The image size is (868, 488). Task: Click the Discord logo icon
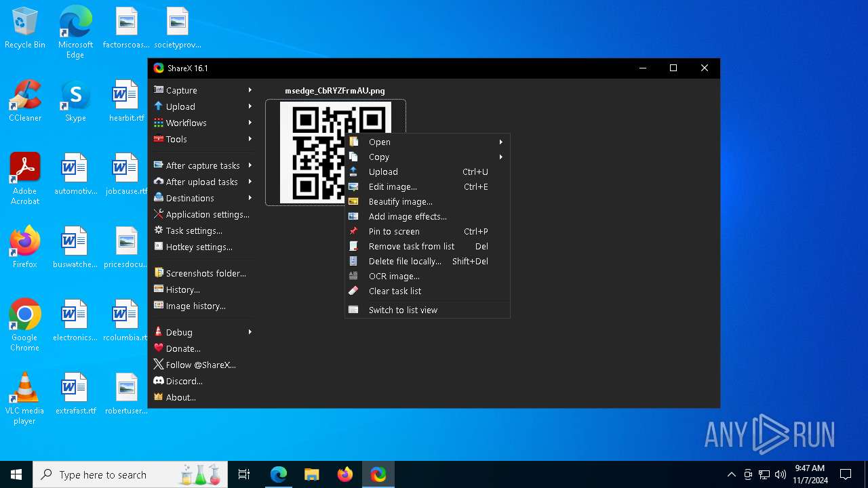pyautogui.click(x=159, y=381)
